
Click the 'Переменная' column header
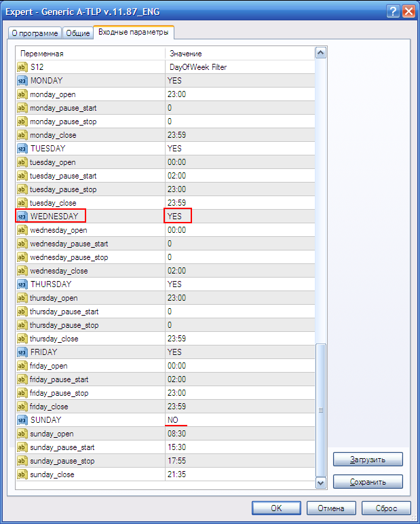point(90,54)
